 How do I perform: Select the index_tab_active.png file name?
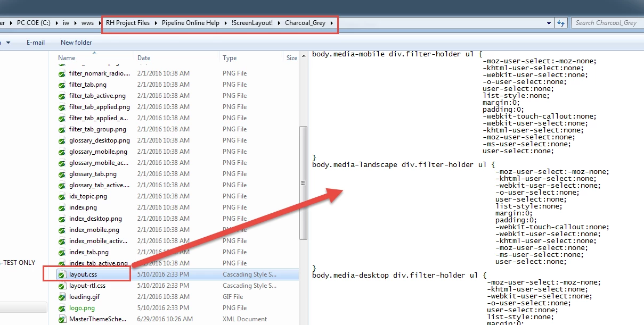click(x=99, y=263)
